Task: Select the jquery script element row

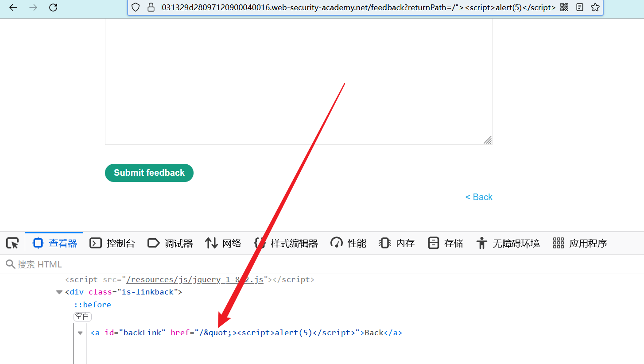Action: click(190, 280)
